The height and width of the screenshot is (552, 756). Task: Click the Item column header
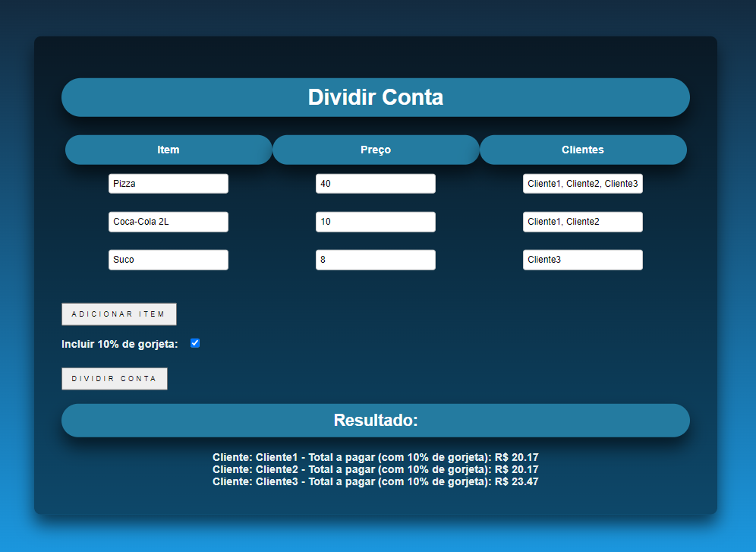click(x=169, y=150)
